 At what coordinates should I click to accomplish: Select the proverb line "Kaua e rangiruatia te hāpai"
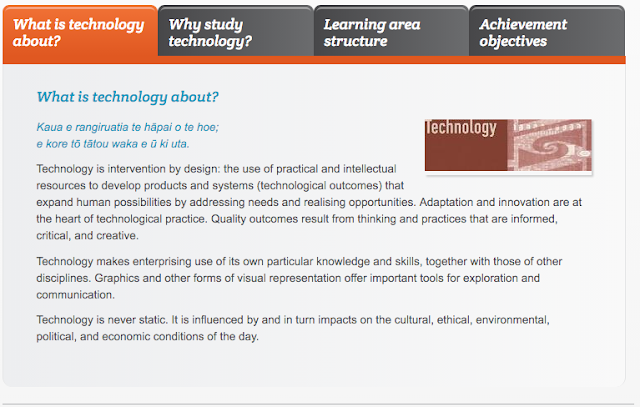(128, 127)
